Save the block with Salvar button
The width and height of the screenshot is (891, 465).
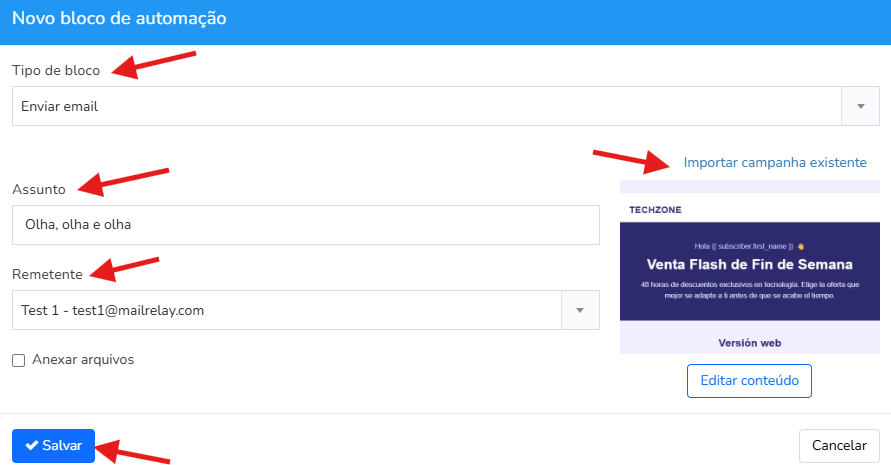tap(53, 446)
